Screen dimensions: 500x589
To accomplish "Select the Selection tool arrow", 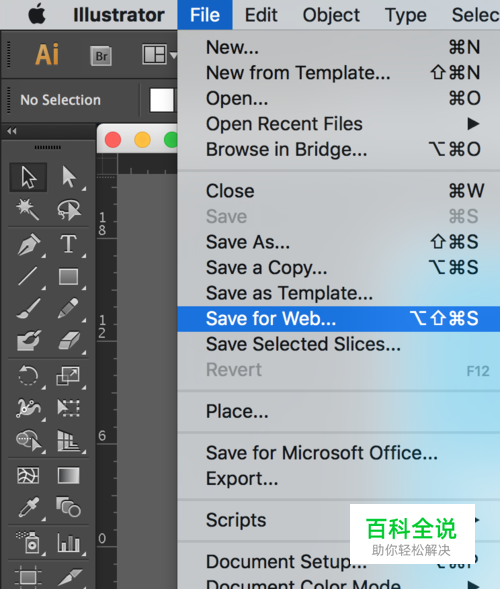I will [28, 177].
